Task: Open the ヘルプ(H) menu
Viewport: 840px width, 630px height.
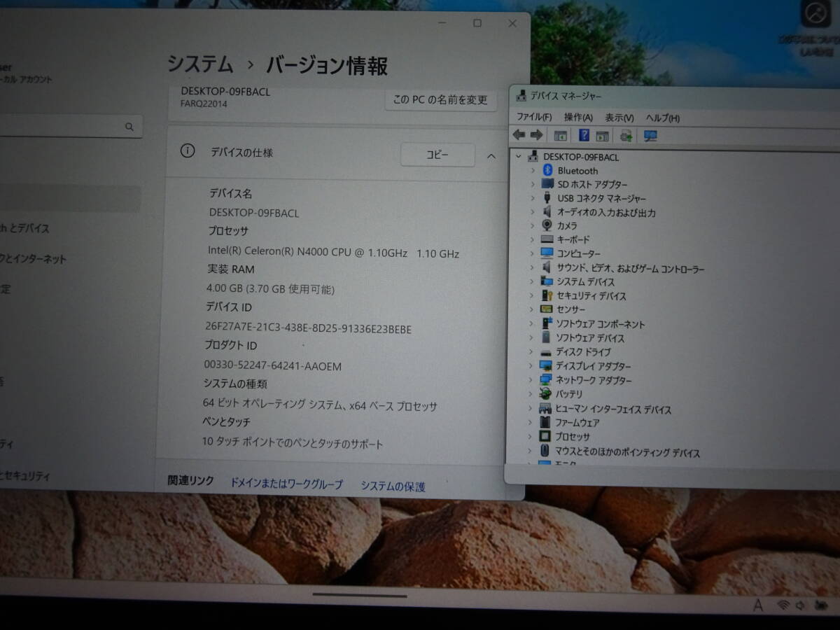Action: 663,118
